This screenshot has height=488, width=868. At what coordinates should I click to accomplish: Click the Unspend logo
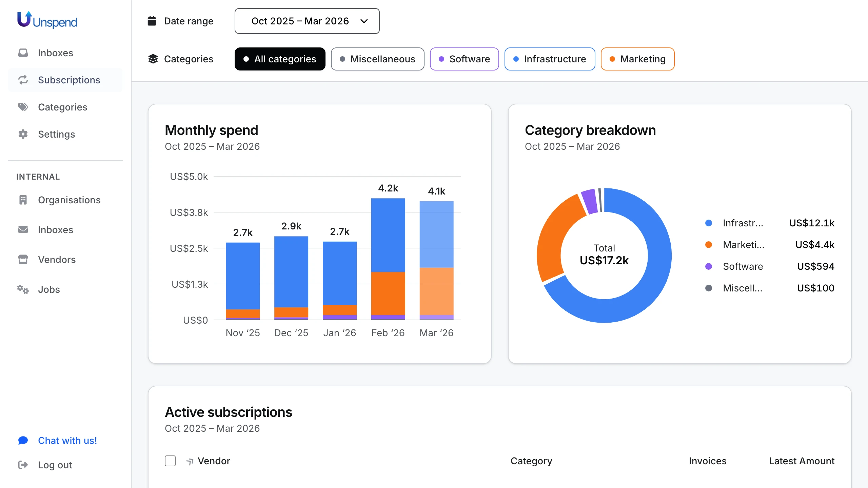point(47,21)
